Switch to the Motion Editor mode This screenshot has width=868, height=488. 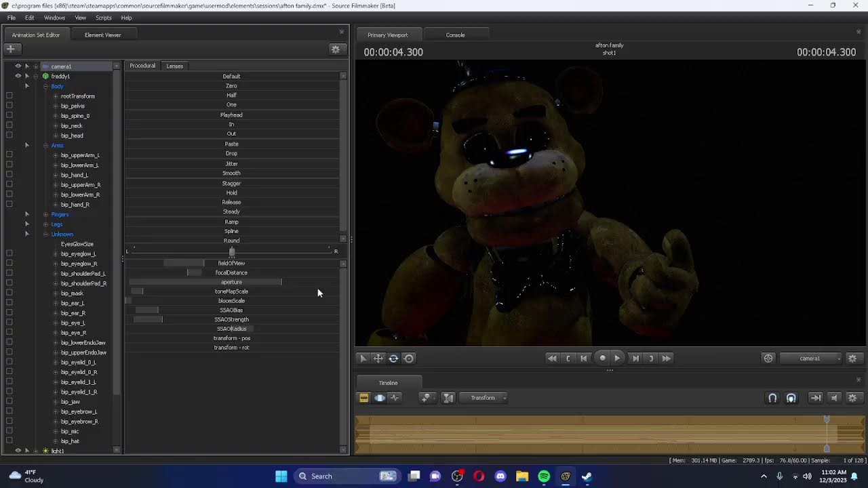click(x=380, y=398)
